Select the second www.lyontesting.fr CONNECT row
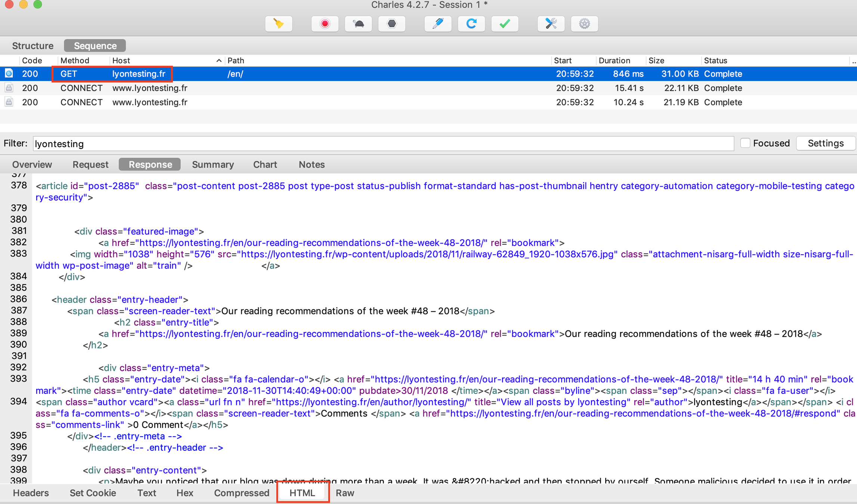This screenshot has width=857, height=504. 149,102
